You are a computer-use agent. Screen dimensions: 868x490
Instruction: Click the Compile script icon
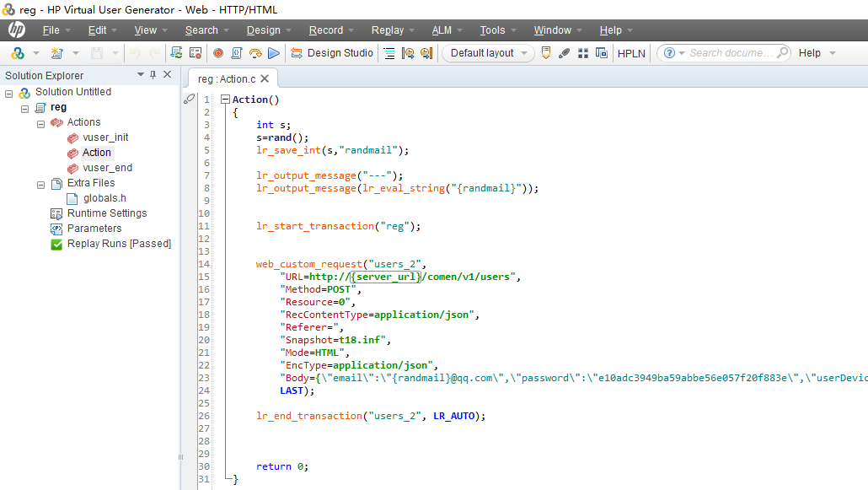pyautogui.click(x=236, y=53)
